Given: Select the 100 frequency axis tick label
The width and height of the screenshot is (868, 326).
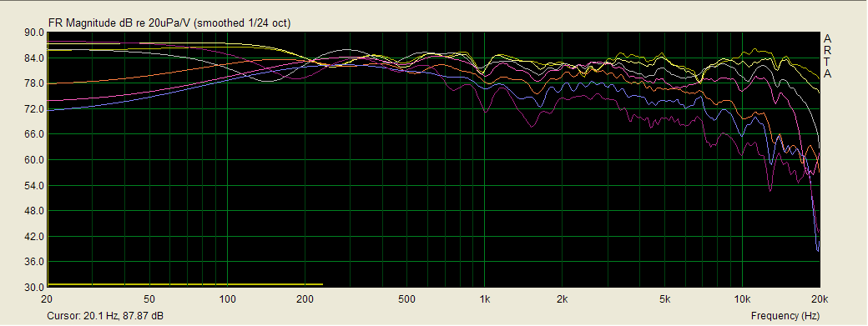Looking at the screenshot, I should pyautogui.click(x=227, y=300).
